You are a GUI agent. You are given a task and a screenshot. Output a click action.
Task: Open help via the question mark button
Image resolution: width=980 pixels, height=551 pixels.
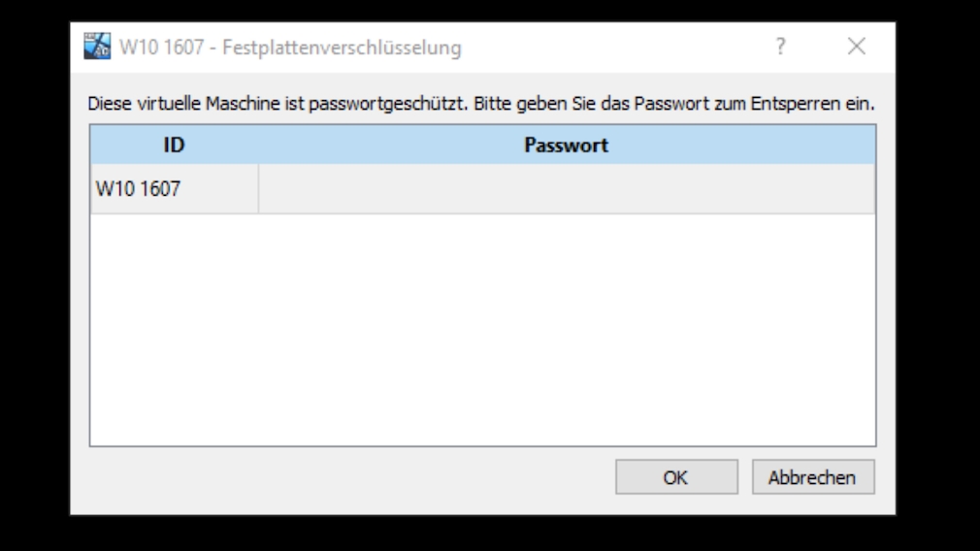point(780,47)
